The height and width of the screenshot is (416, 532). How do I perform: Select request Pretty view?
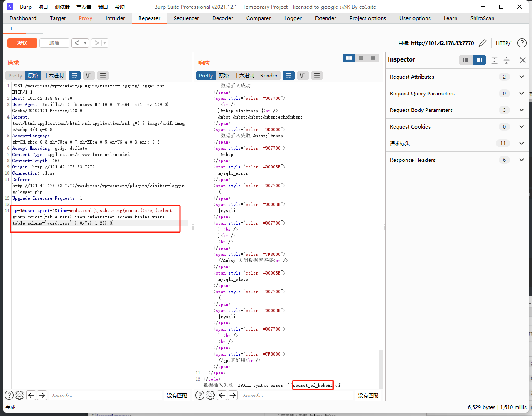(x=15, y=75)
